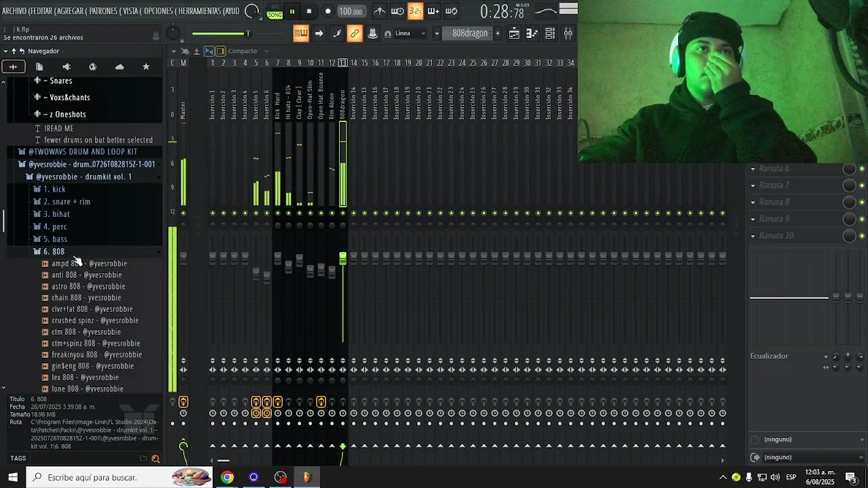Open the playlist window icon
The image size is (868, 488).
515,33
